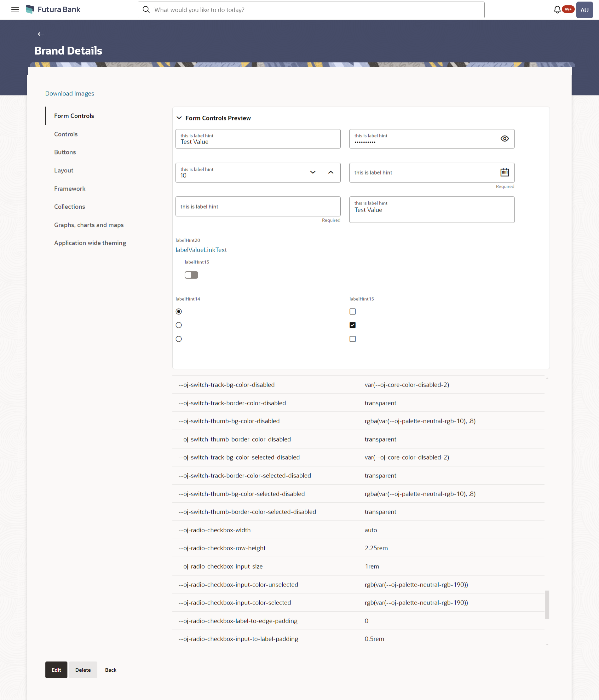Click the scrollbar up arrow

[x=547, y=378]
